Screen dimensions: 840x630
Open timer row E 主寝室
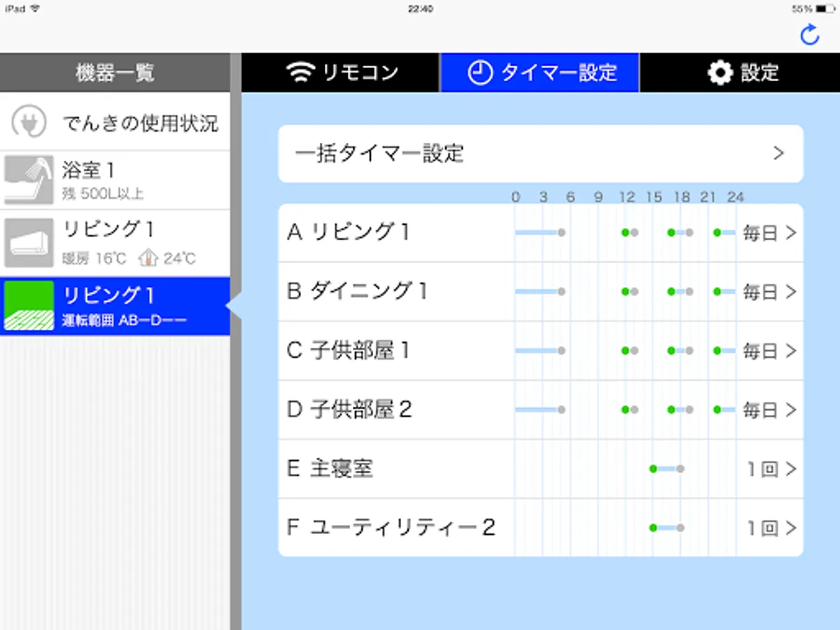tap(540, 468)
